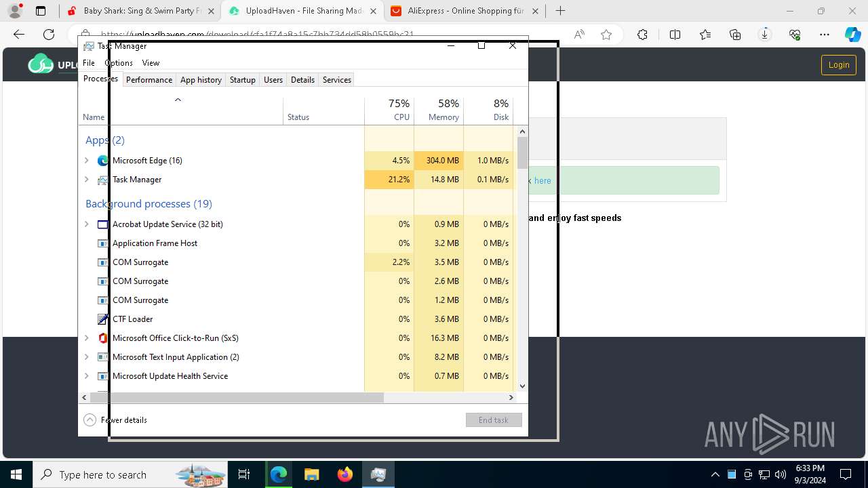Image resolution: width=868 pixels, height=488 pixels.
Task: Open Edge Downloads icon
Action: [x=765, y=35]
